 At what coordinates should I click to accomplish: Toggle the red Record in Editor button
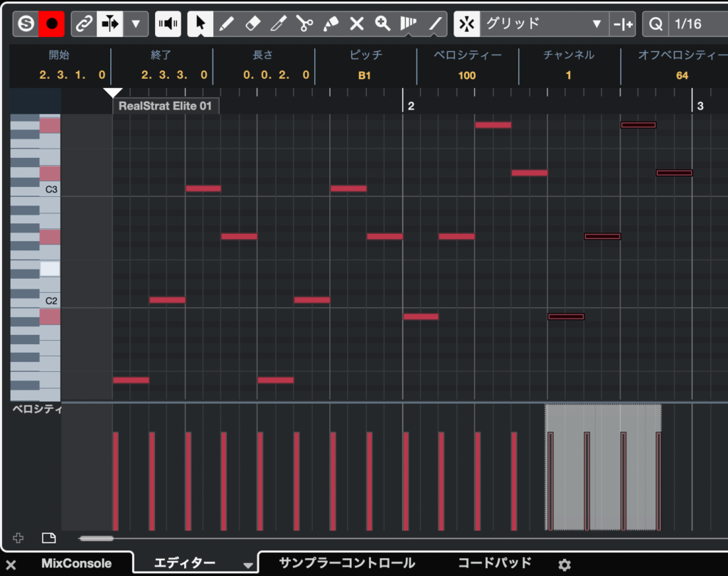coord(51,24)
